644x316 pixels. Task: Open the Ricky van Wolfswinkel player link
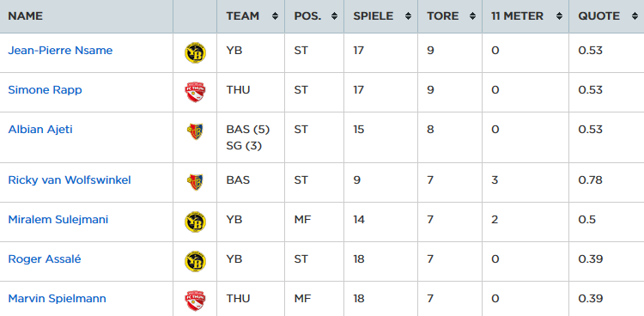pos(70,180)
